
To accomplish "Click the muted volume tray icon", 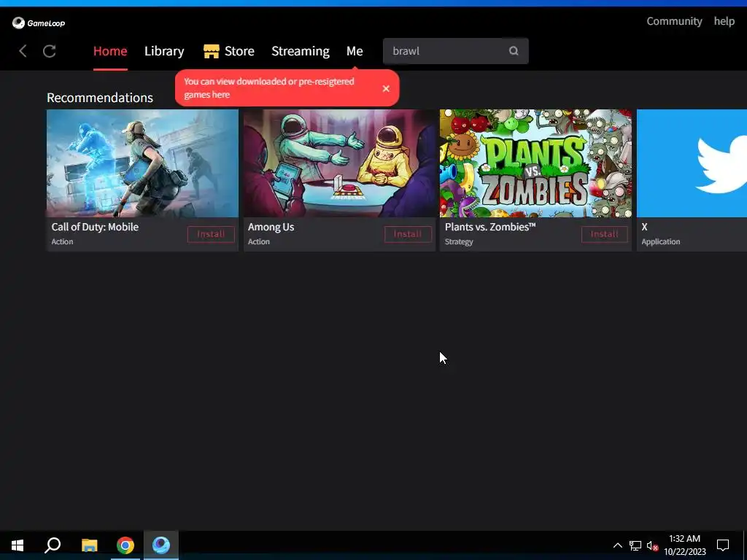I will click(x=652, y=545).
